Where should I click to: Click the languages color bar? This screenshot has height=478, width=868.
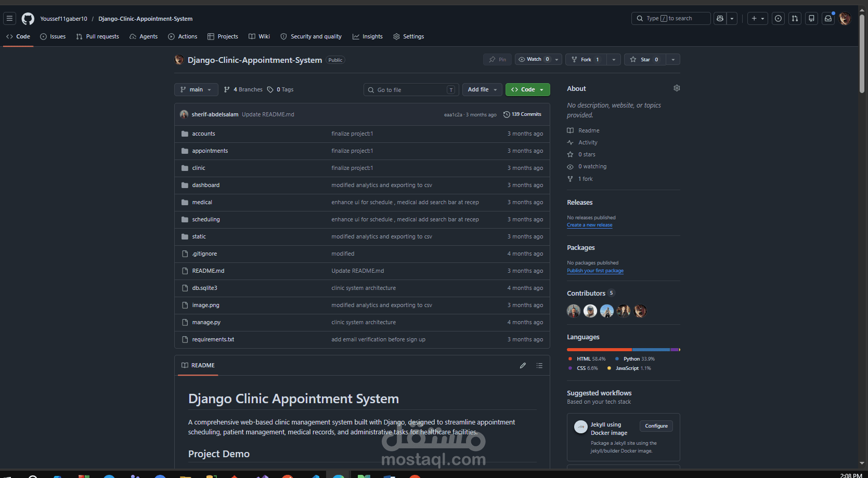tap(623, 350)
